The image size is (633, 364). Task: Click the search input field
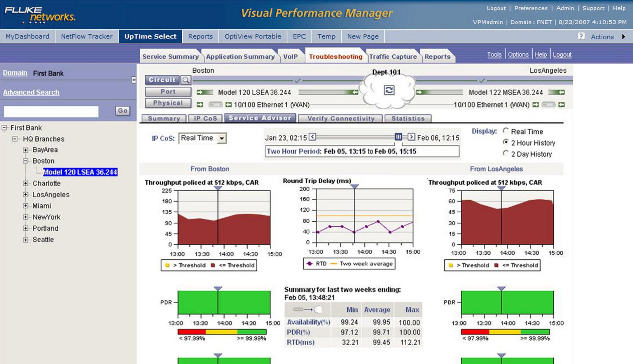coord(51,111)
